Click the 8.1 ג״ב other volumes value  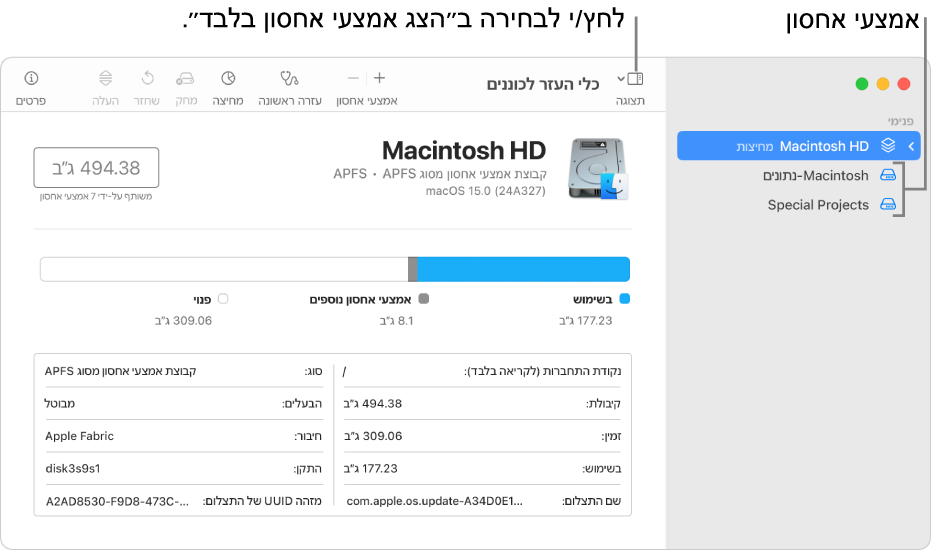397,321
